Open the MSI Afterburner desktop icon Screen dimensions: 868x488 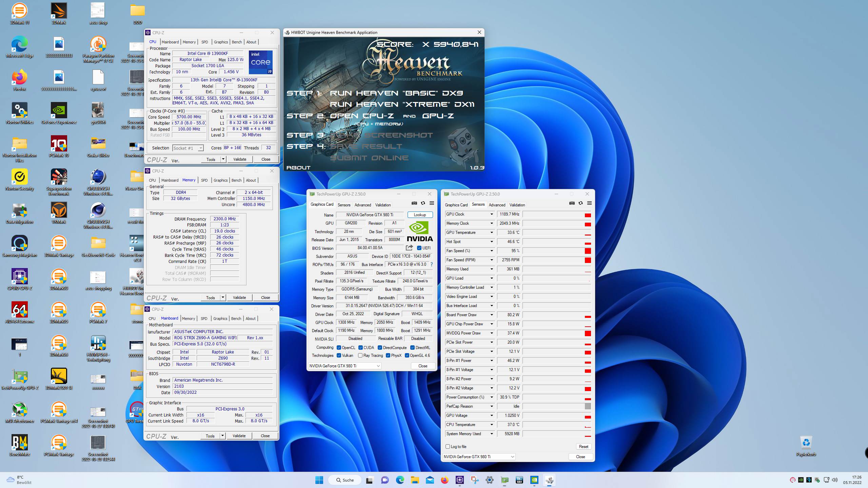(19, 412)
